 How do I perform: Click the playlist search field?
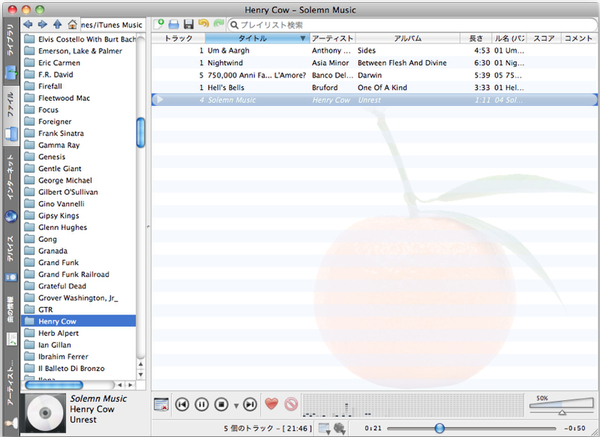tap(412, 25)
